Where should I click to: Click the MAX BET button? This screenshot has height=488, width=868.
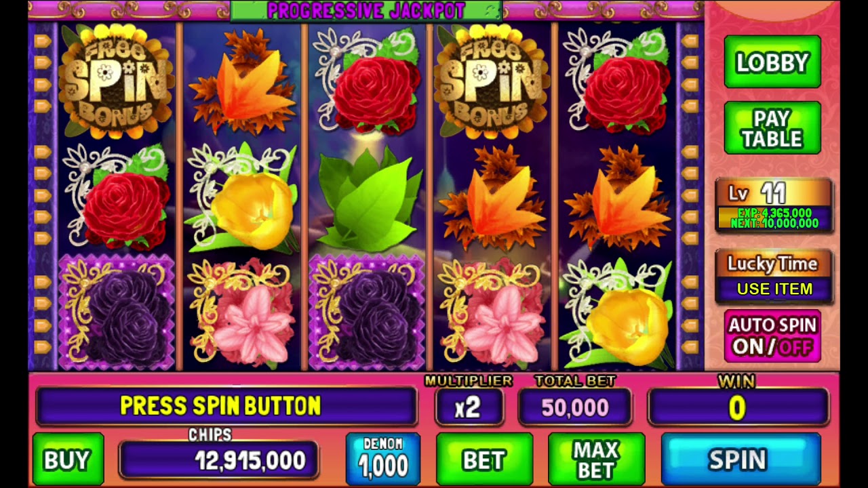coord(596,460)
